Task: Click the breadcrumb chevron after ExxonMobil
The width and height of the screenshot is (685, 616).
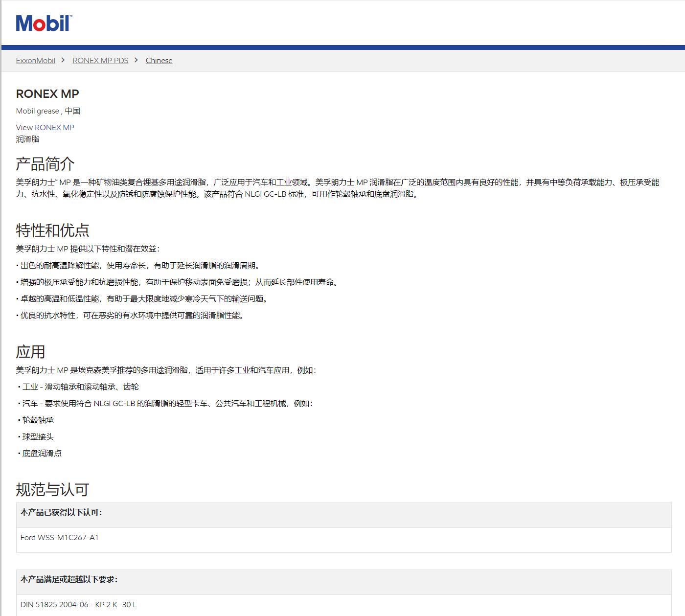Action: pyautogui.click(x=63, y=60)
